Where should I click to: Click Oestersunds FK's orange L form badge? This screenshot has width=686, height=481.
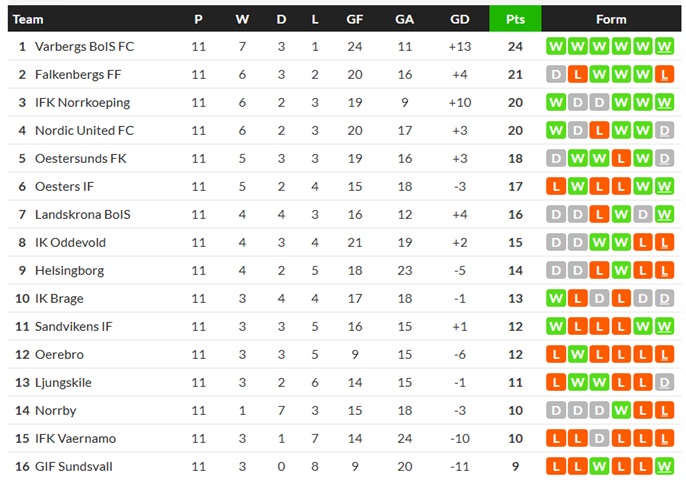(621, 158)
